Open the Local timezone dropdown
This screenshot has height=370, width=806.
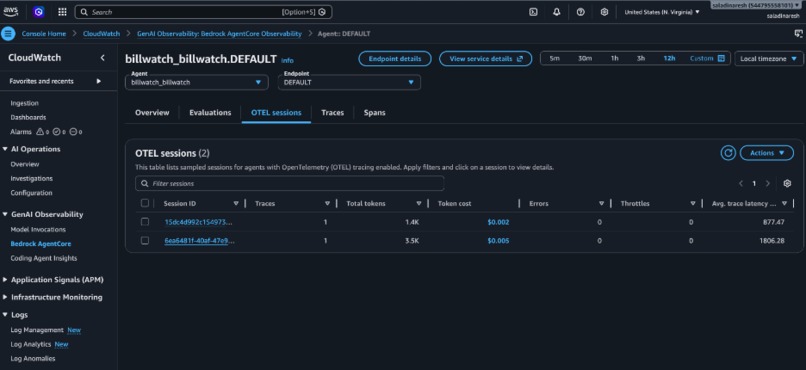(768, 59)
